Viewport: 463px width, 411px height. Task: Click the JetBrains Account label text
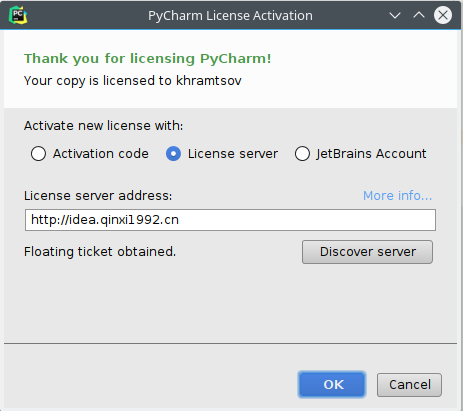371,154
